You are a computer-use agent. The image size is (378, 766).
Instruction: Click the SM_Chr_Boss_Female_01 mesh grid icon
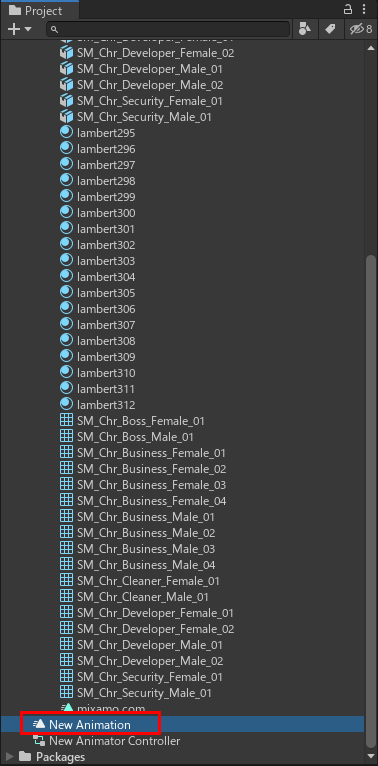pyautogui.click(x=66, y=421)
